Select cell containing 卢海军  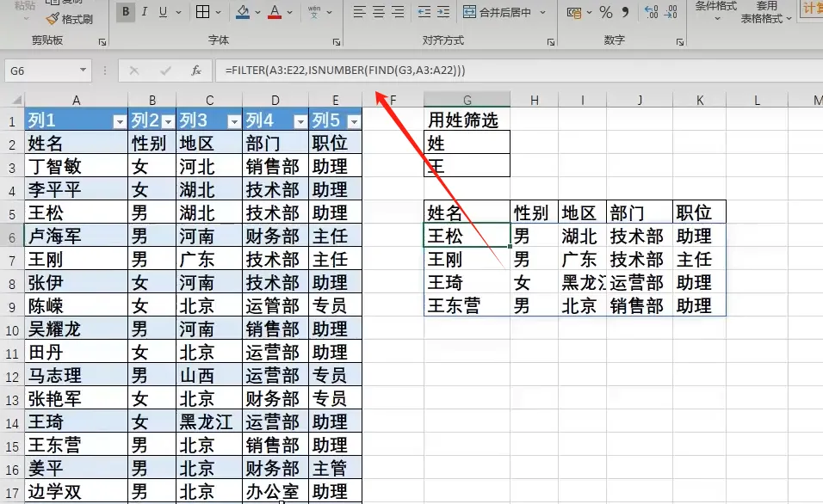76,236
